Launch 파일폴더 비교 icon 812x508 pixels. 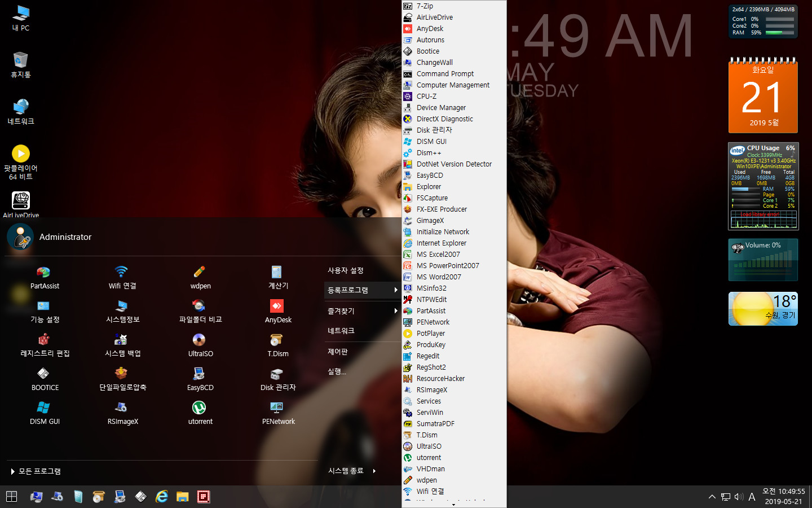coord(200,312)
